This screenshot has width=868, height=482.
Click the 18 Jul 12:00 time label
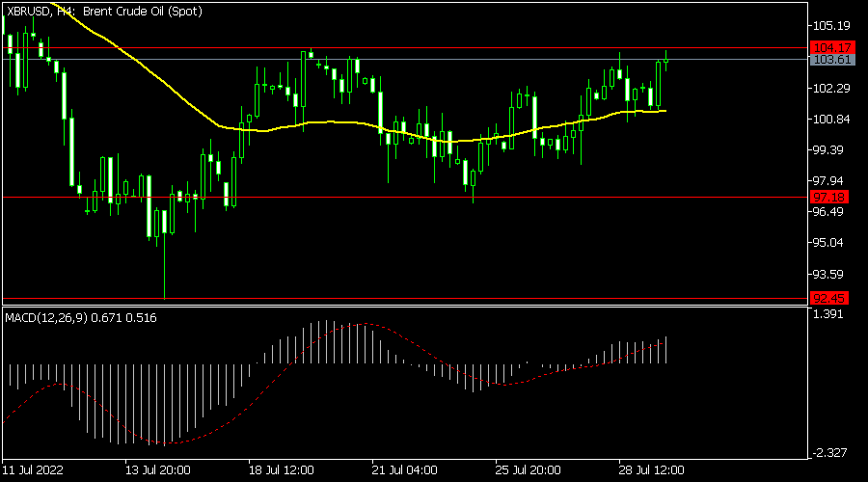(x=282, y=470)
